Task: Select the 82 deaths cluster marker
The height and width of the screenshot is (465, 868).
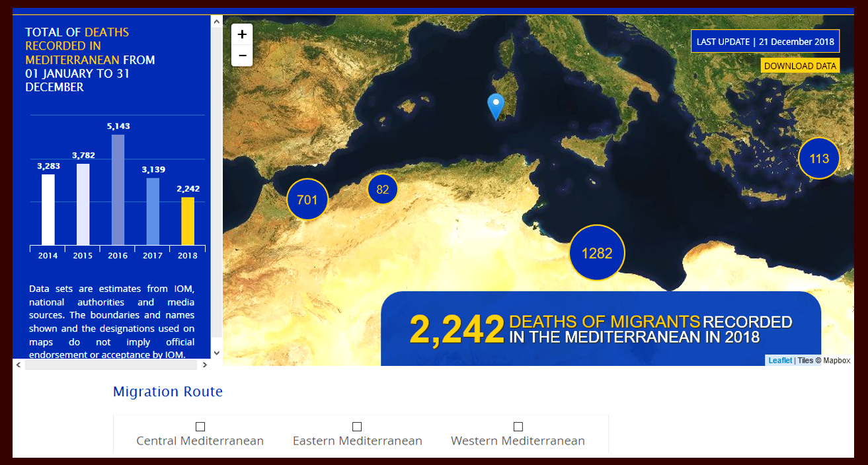Action: point(383,190)
